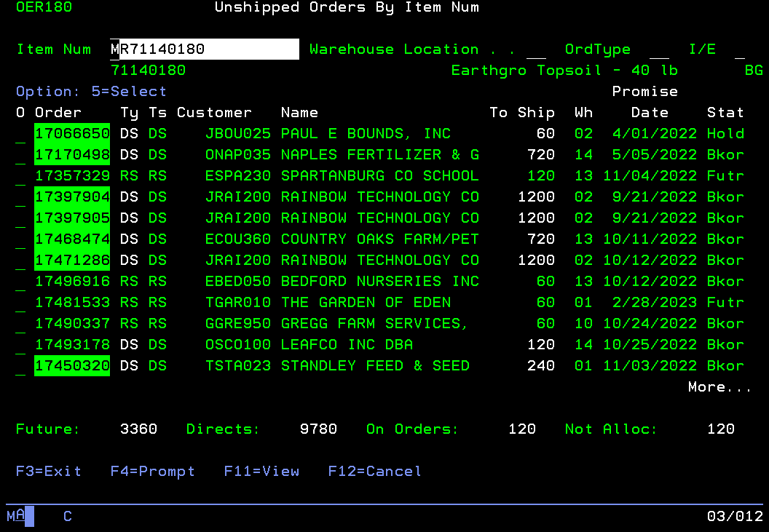769x532 pixels.
Task: Select order 17493178 for Leafco Inc
Action: [x=72, y=345]
